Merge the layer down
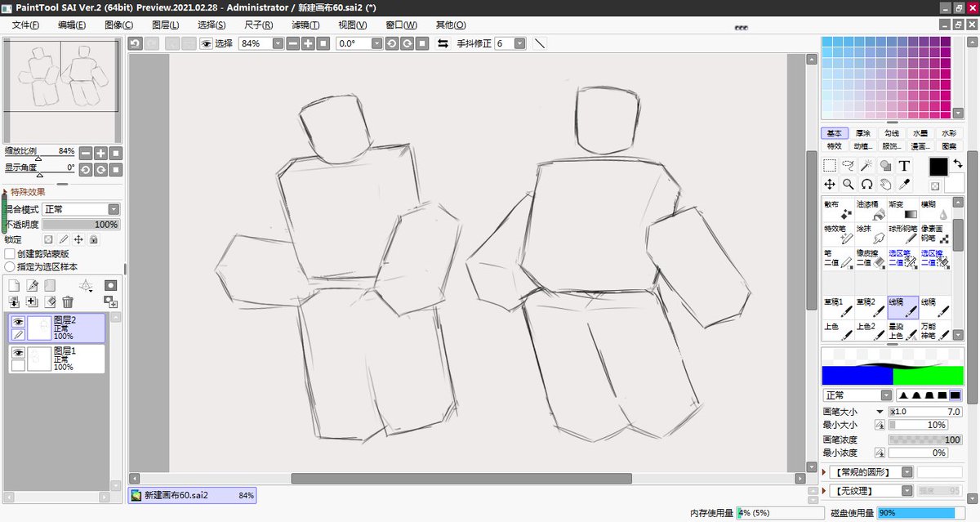The height and width of the screenshot is (522, 980). coord(14,302)
